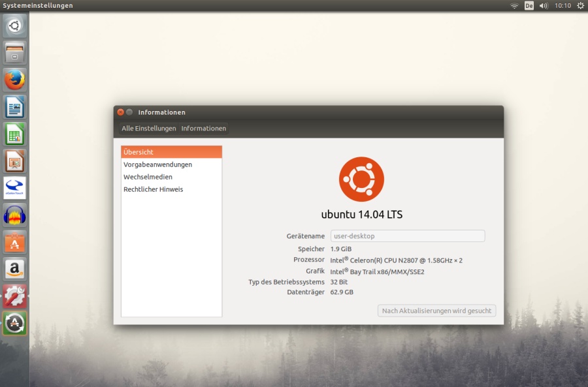Click the Gerätename label

click(306, 236)
